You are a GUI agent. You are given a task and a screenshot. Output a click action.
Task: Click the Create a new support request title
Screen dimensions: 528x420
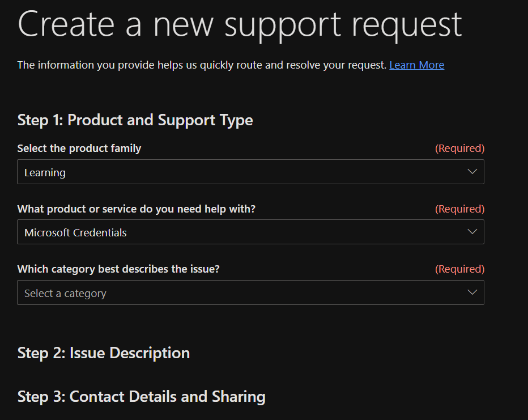[x=240, y=24]
